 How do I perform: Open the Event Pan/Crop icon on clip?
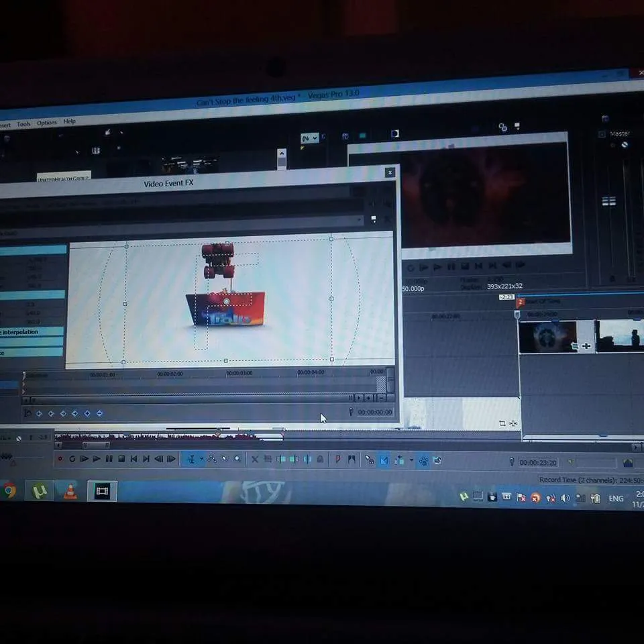575,346
